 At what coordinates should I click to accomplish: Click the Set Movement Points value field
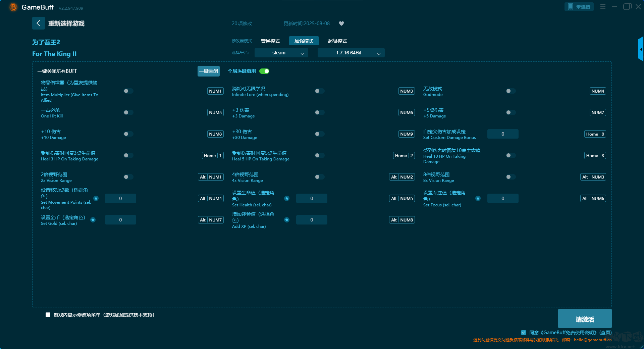click(x=120, y=198)
